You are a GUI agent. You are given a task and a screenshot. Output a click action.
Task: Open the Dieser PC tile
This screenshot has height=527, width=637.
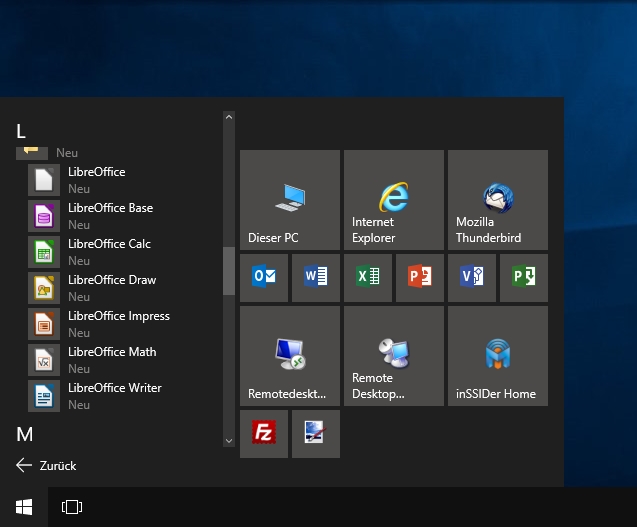point(290,200)
